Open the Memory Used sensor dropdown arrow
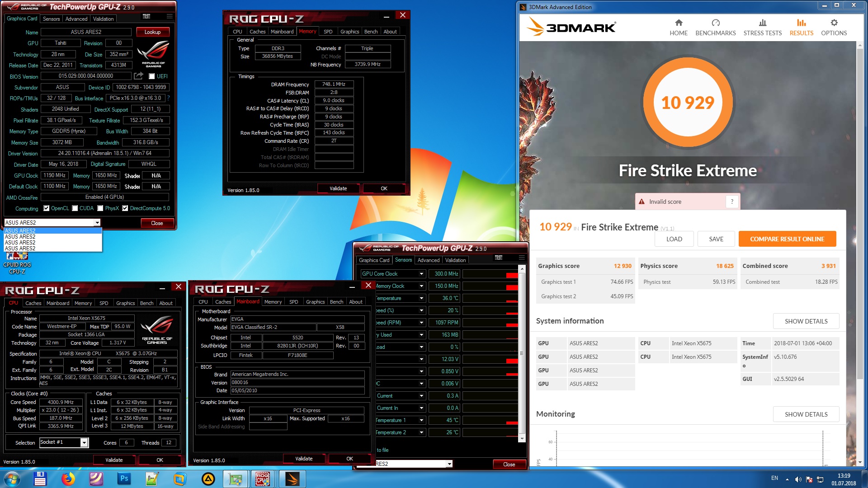Viewport: 868px width, 488px height. click(x=421, y=335)
